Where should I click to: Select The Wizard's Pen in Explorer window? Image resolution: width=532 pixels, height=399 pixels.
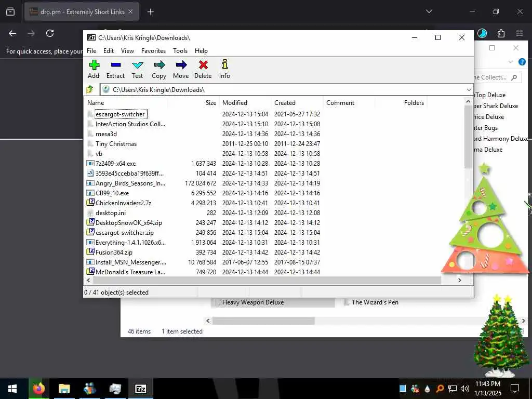(x=375, y=302)
